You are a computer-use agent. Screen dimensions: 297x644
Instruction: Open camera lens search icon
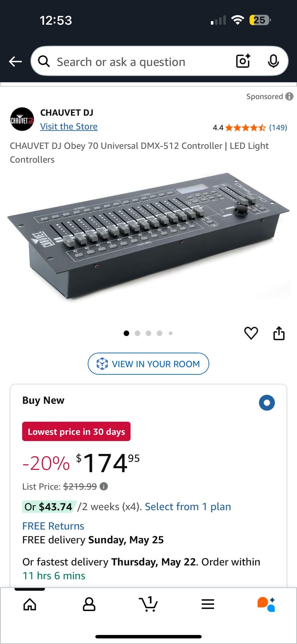click(243, 61)
